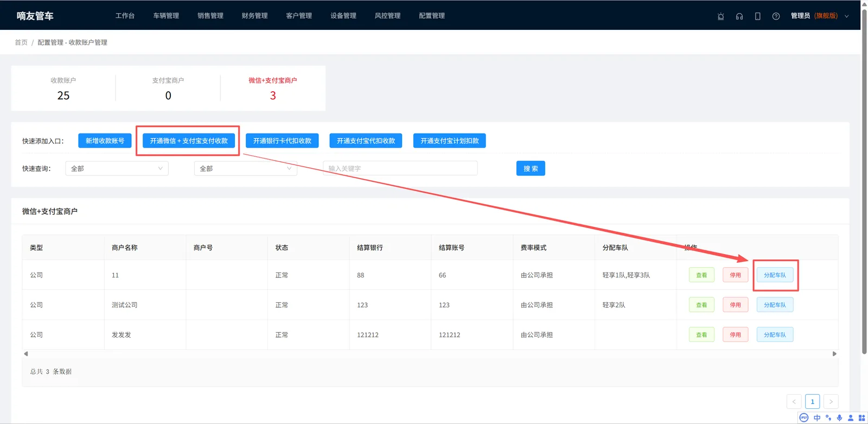Image resolution: width=868 pixels, height=424 pixels.
Task: Focus the keyword search input field
Action: (x=400, y=168)
